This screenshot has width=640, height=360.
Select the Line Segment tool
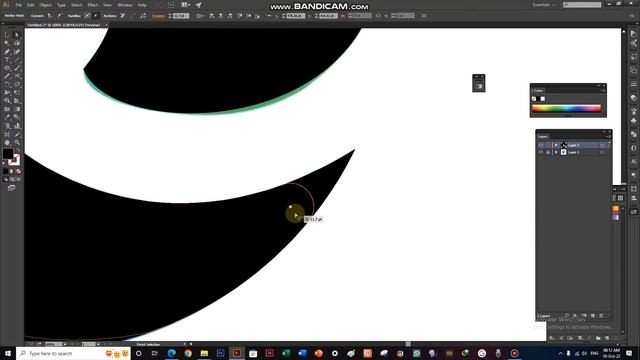[x=17, y=60]
